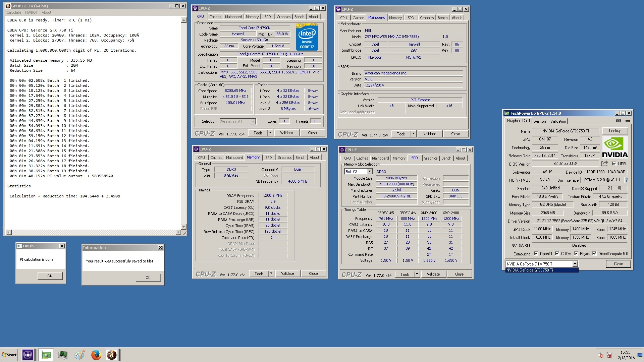The height and width of the screenshot is (362, 644).
Task: Click GPUPI vertical scrollbar down arrow
Action: [183, 227]
